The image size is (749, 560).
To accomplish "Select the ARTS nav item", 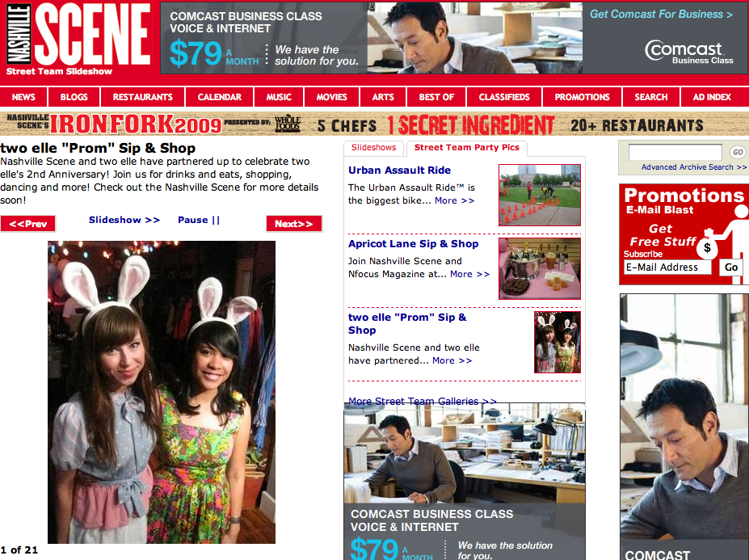I will click(x=383, y=97).
